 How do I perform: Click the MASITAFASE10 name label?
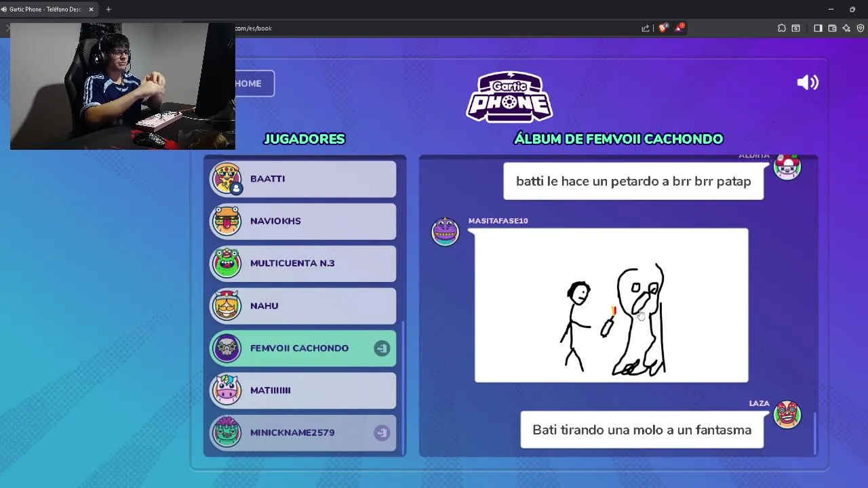pyautogui.click(x=498, y=221)
